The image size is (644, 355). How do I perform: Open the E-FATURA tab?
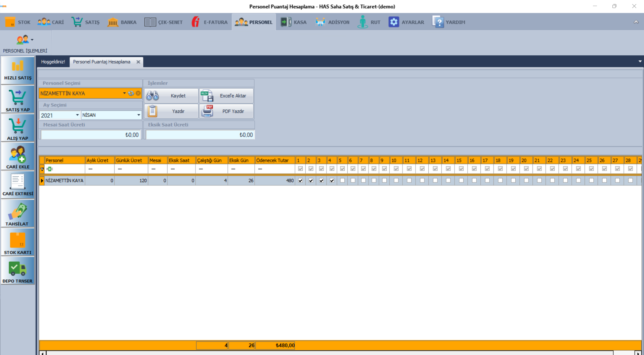point(209,22)
